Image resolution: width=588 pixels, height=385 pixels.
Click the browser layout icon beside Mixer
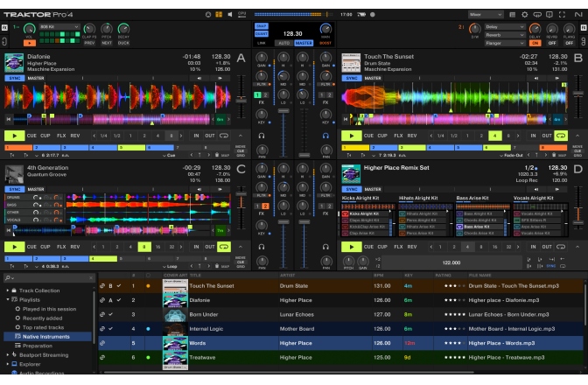(512, 15)
